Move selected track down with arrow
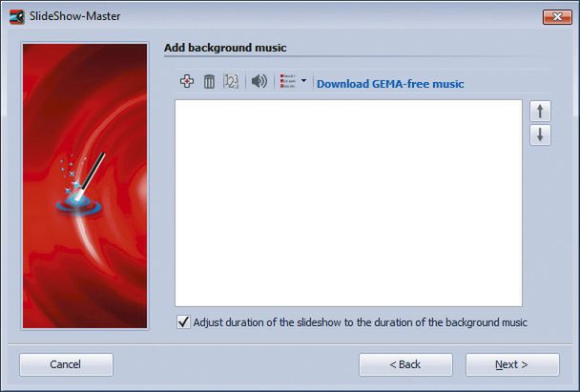The height and width of the screenshot is (392, 580). click(540, 135)
